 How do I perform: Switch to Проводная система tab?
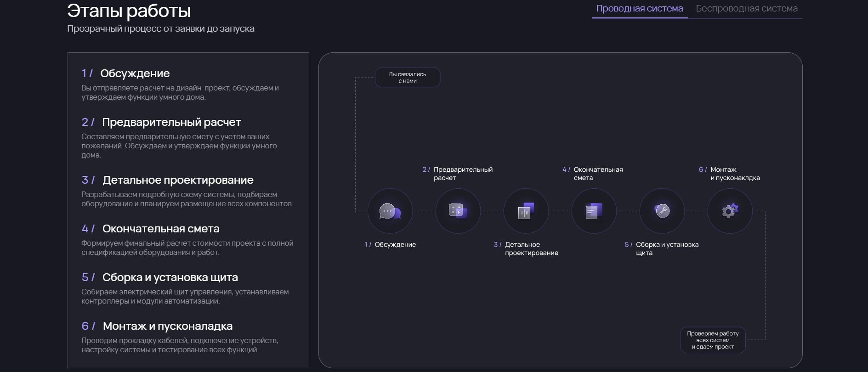(x=640, y=9)
